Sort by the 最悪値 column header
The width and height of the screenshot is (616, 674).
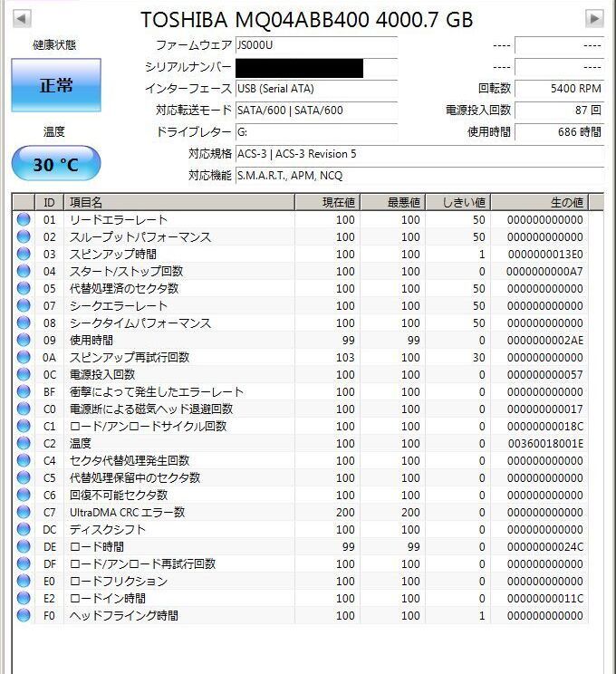pyautogui.click(x=393, y=202)
